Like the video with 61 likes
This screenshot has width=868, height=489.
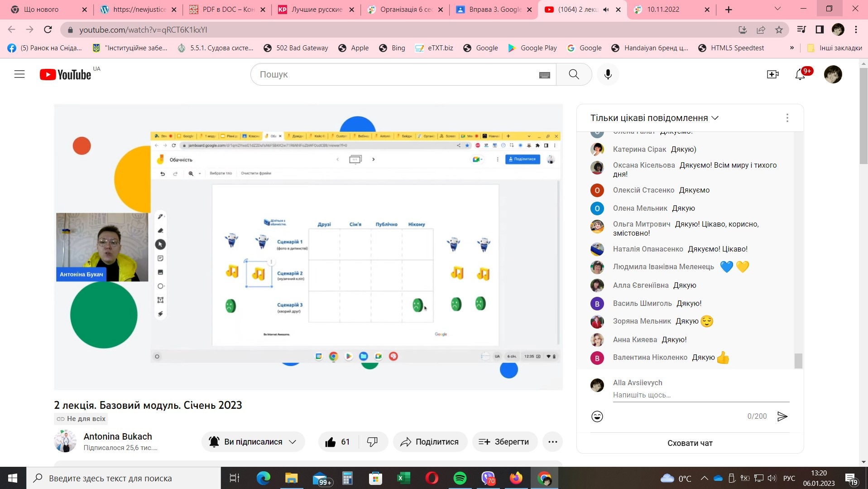[x=338, y=442]
